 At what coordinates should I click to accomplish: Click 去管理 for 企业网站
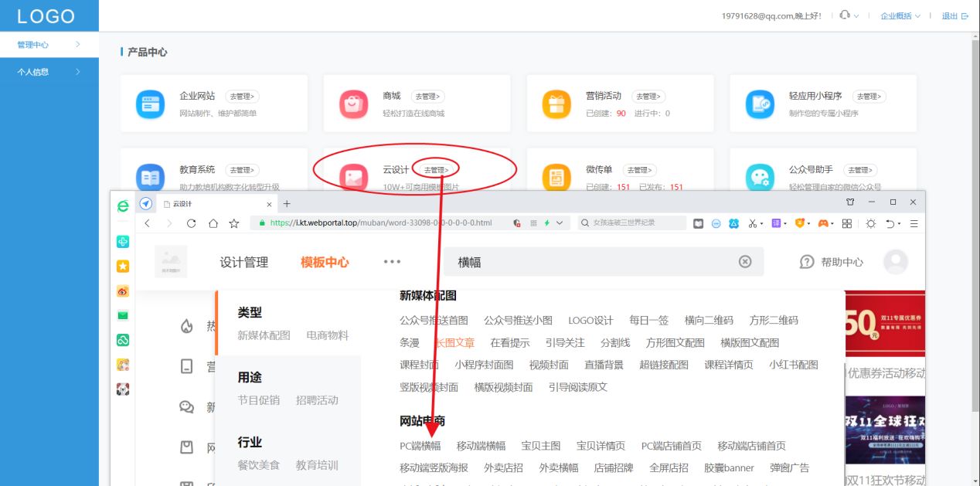[x=242, y=97]
